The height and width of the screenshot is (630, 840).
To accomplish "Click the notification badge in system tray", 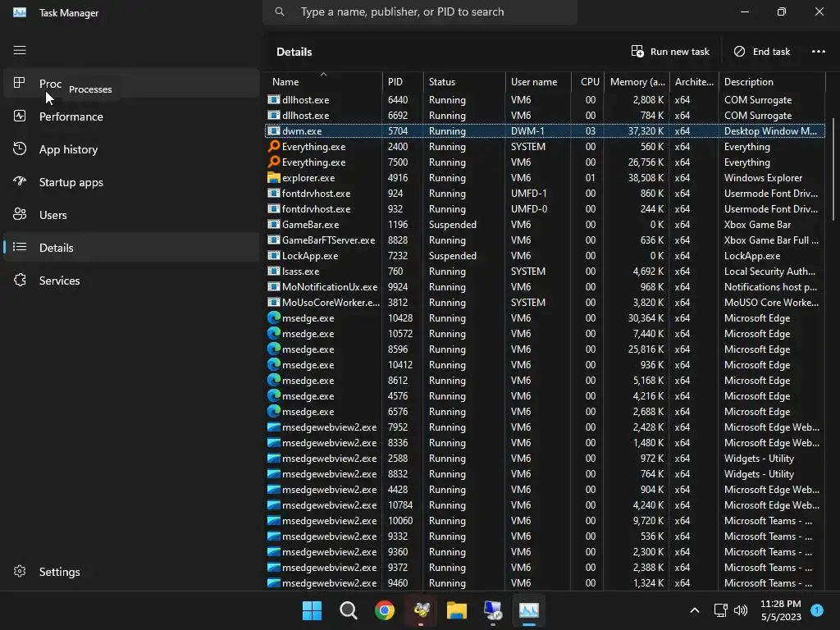I will tap(816, 609).
